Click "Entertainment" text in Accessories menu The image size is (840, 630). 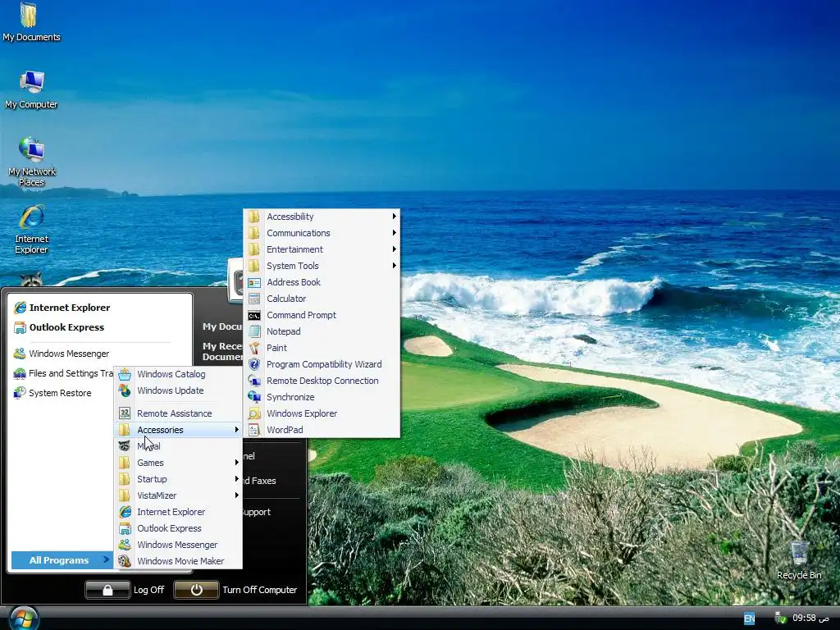294,249
